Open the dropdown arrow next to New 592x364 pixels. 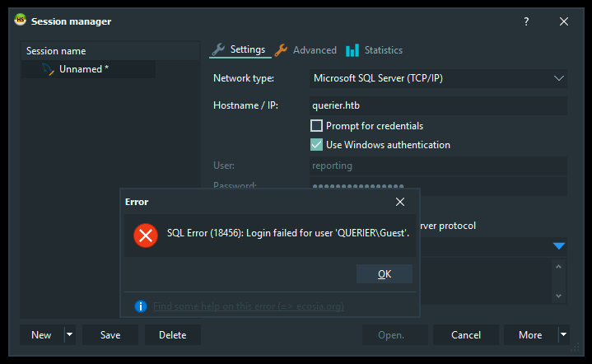coord(69,335)
